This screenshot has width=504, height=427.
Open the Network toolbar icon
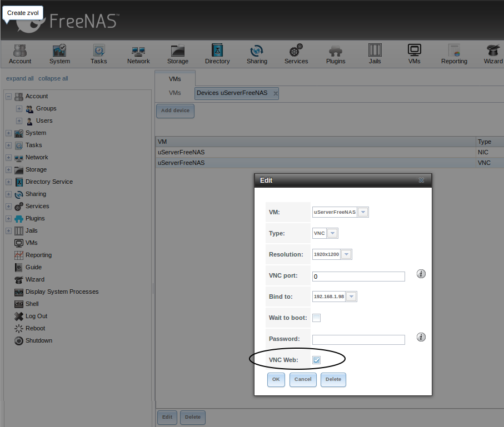[138, 54]
